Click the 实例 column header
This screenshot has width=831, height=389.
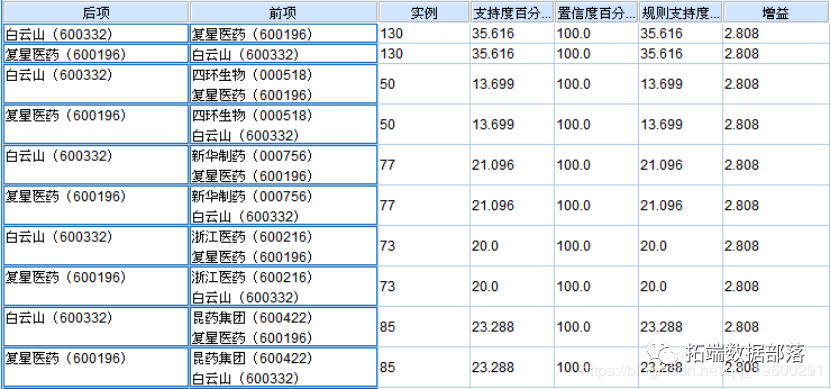pyautogui.click(x=424, y=12)
